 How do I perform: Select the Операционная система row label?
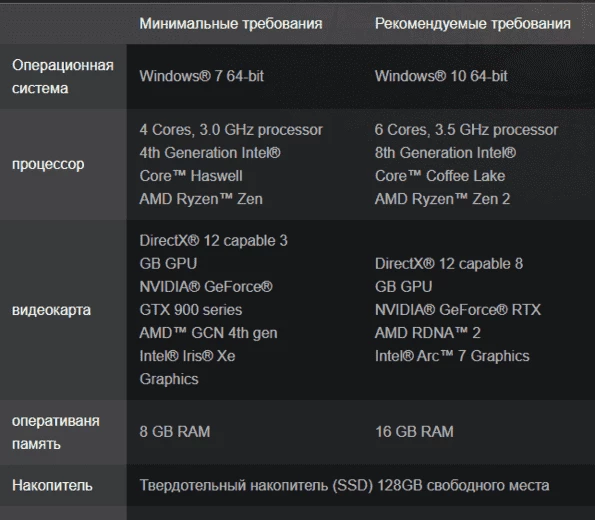tap(63, 77)
